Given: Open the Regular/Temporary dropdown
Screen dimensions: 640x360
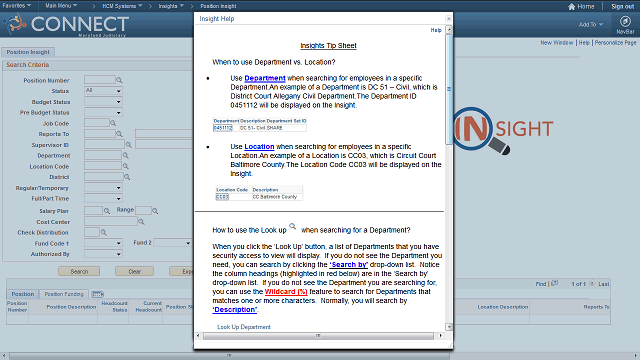Looking at the screenshot, I should pyautogui.click(x=103, y=188).
